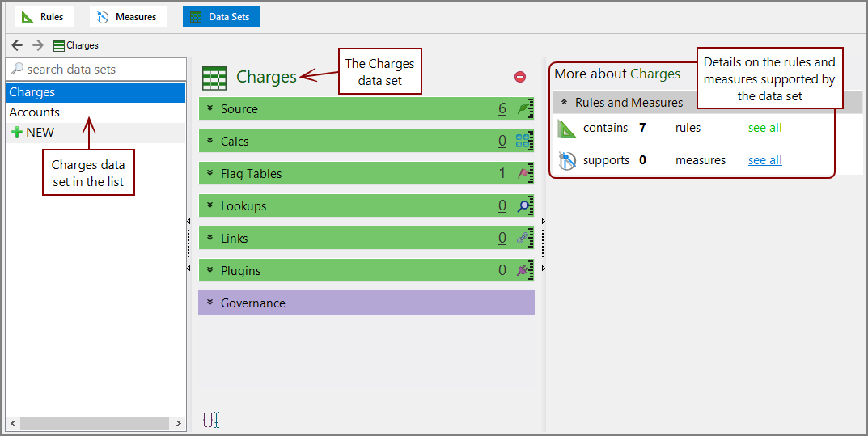Click the Calcs count 0

[x=502, y=141]
